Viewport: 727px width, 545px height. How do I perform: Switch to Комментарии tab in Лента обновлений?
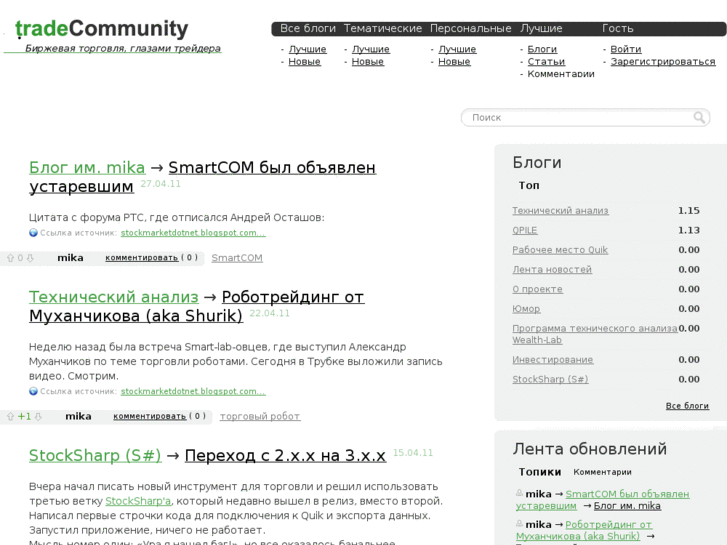602,472
